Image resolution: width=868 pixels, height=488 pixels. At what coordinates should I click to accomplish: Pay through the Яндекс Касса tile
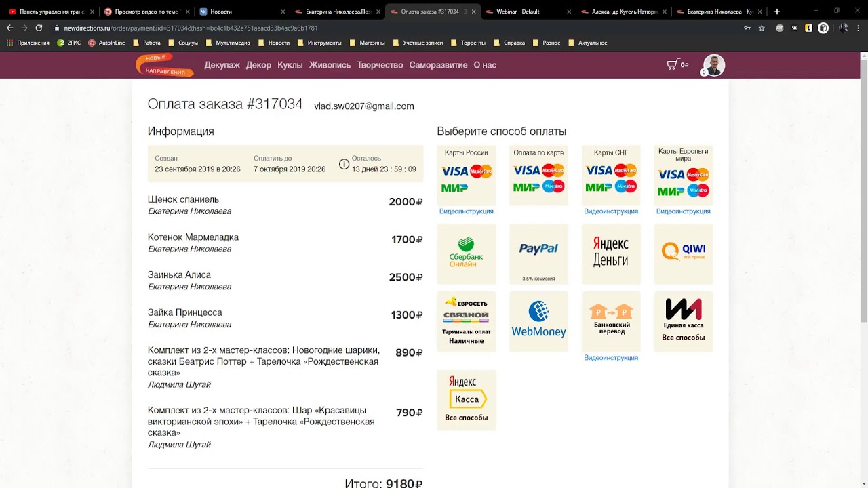pyautogui.click(x=467, y=400)
